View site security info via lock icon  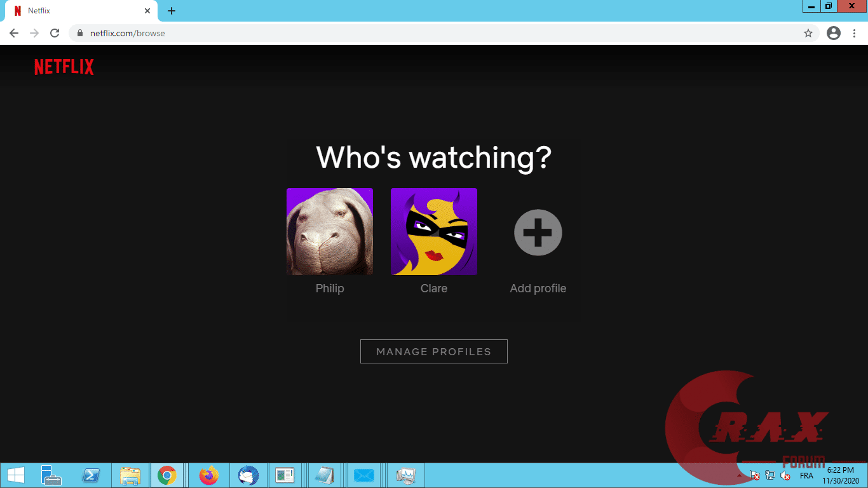coord(80,33)
